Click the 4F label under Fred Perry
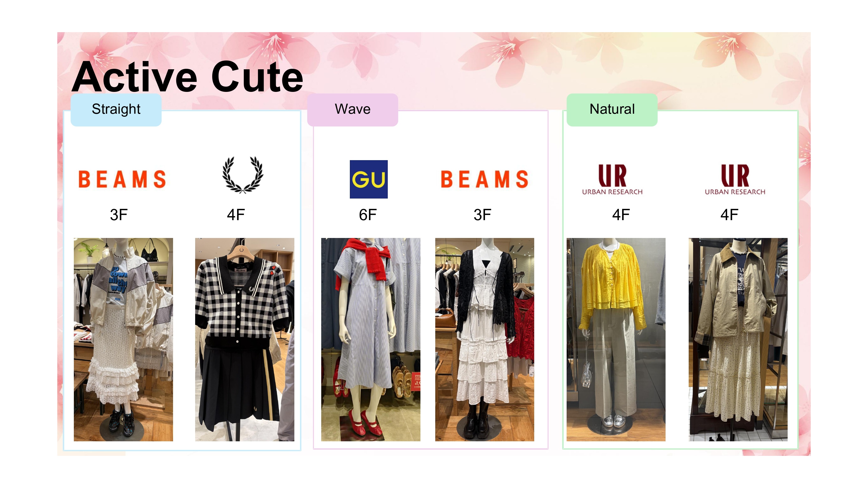Screen dimensions: 868x488 coord(236,215)
